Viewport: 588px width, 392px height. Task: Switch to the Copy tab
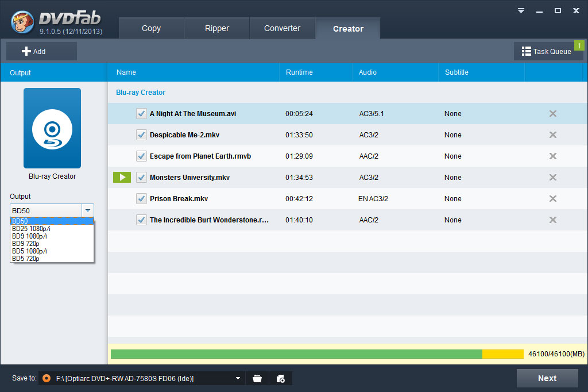151,28
